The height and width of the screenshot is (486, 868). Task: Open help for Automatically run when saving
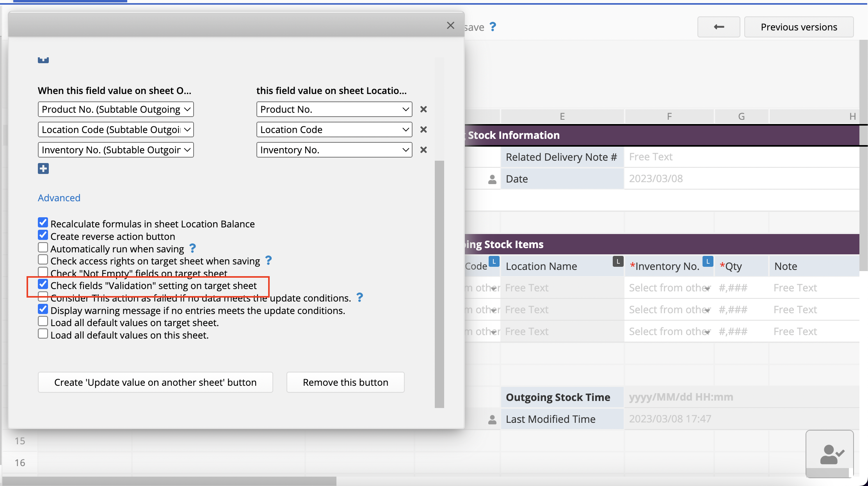pyautogui.click(x=192, y=248)
